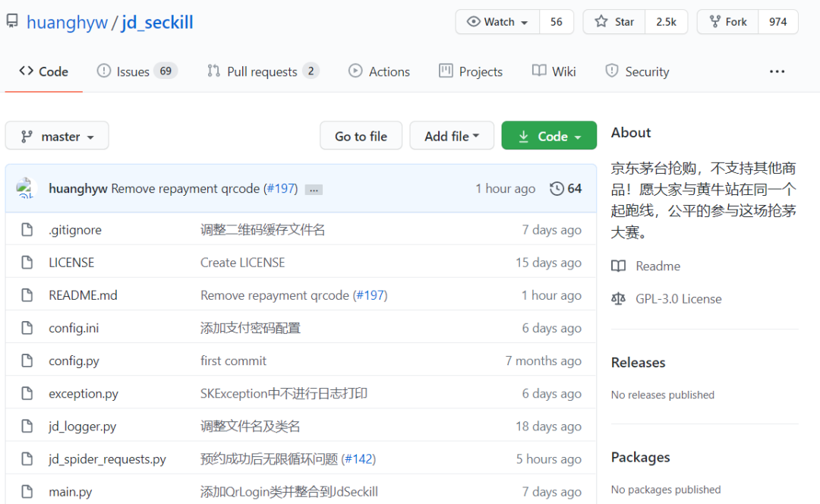
Task: Open the Readme link in About
Action: (658, 266)
